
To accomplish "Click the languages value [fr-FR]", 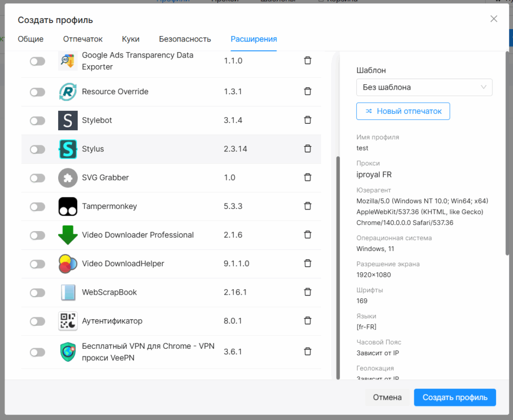I will point(366,327).
